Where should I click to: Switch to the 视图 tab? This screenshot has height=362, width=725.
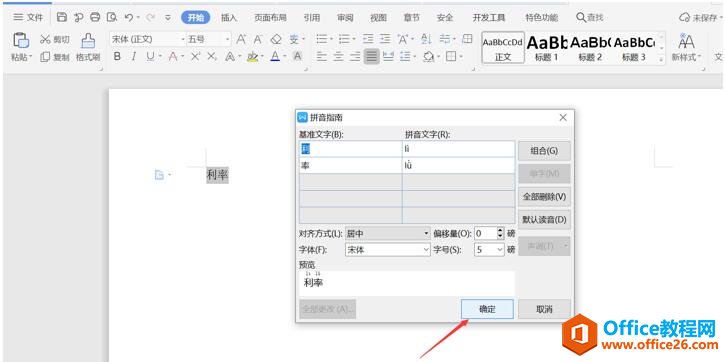point(378,18)
